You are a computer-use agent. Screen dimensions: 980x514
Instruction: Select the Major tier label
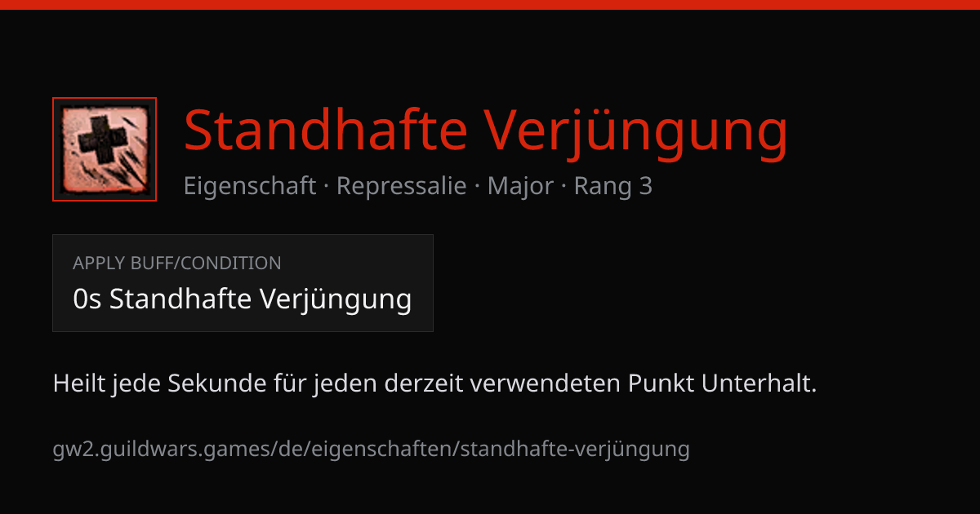click(x=520, y=187)
